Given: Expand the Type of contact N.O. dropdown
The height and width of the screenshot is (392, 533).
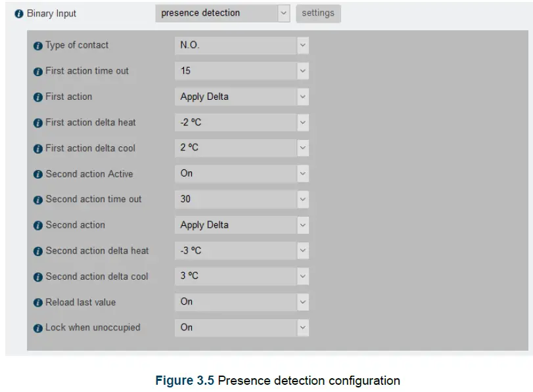Looking at the screenshot, I should 241,45.
